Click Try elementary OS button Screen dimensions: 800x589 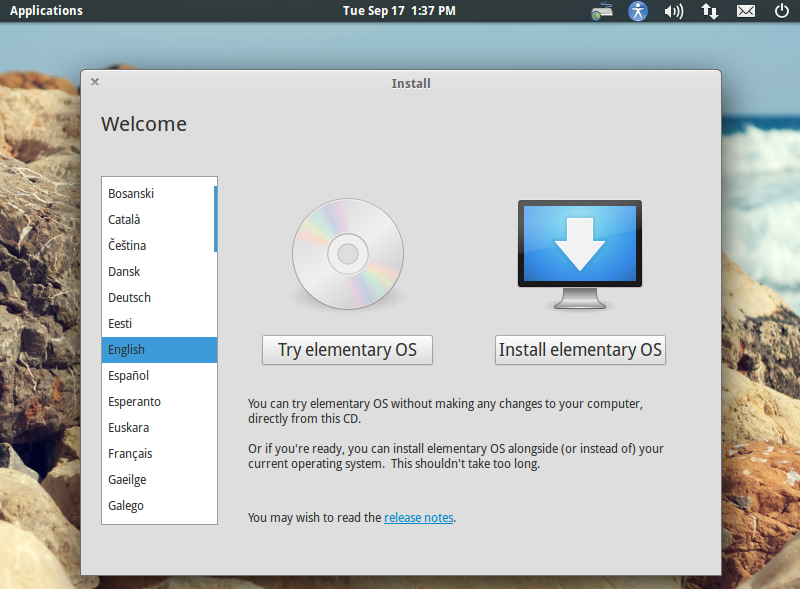347,350
